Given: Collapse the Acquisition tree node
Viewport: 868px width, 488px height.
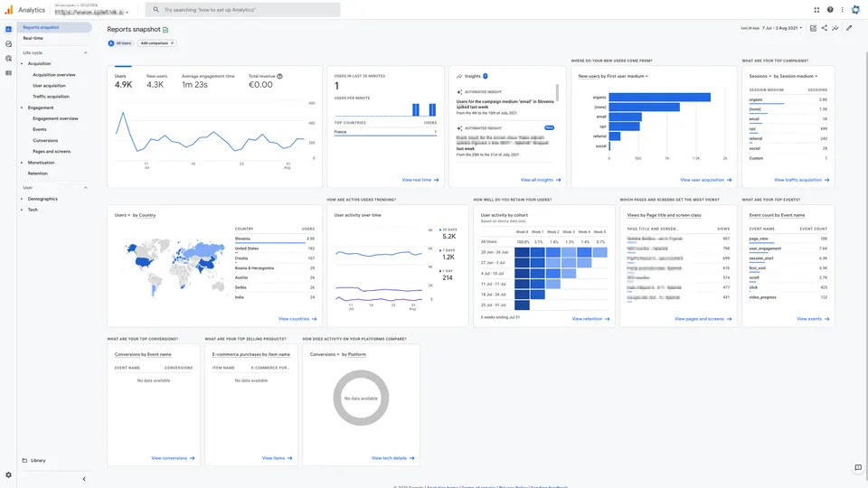Looking at the screenshot, I should click(x=22, y=63).
